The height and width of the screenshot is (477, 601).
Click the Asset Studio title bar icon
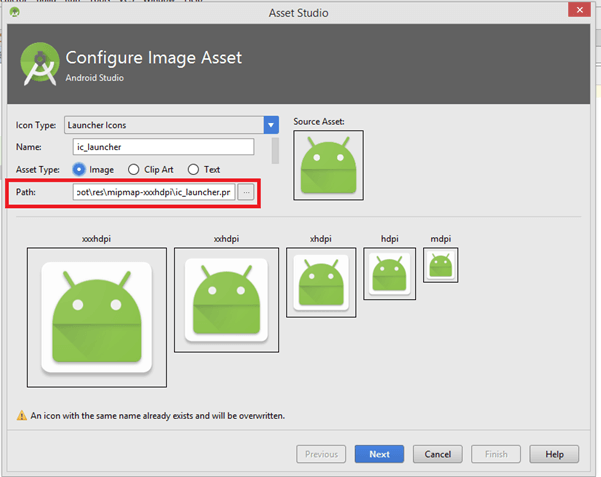click(15, 12)
